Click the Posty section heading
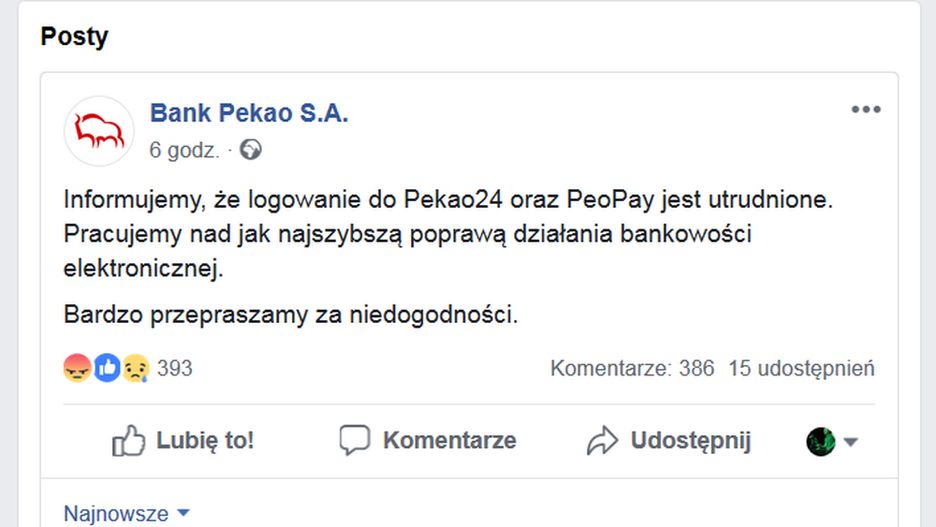The width and height of the screenshot is (936, 527). 74,37
